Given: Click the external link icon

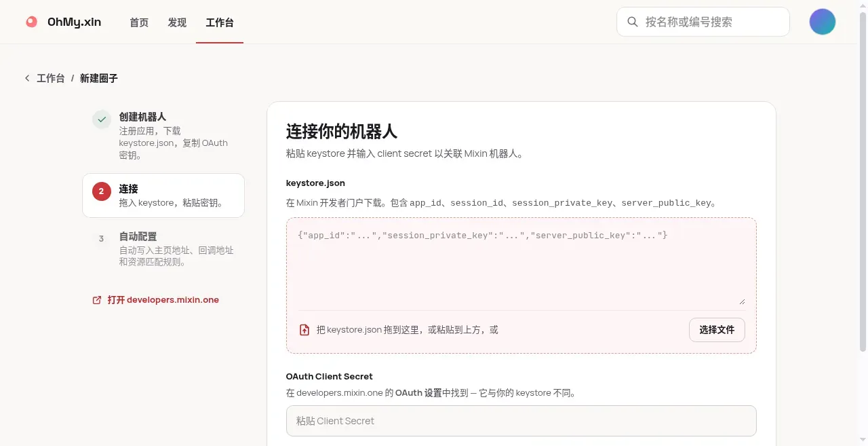Looking at the screenshot, I should pyautogui.click(x=97, y=300).
